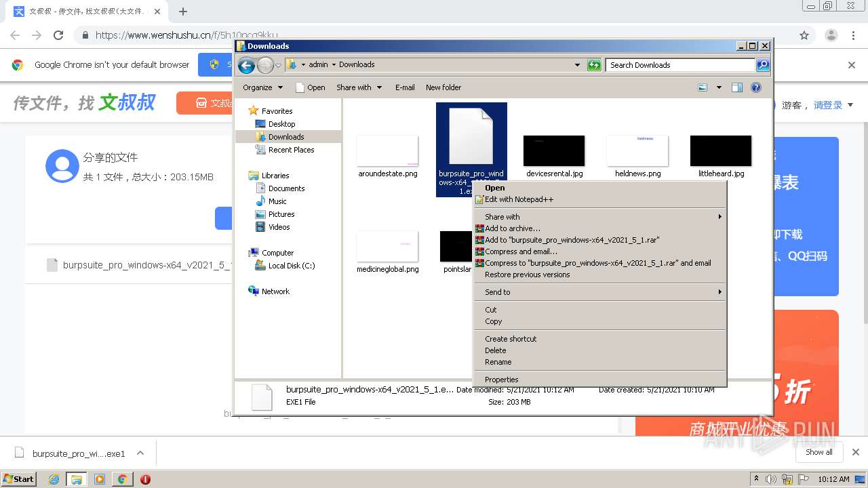The width and height of the screenshot is (868, 488).
Task: Select littleheard.jpg thumbnail
Action: [721, 150]
